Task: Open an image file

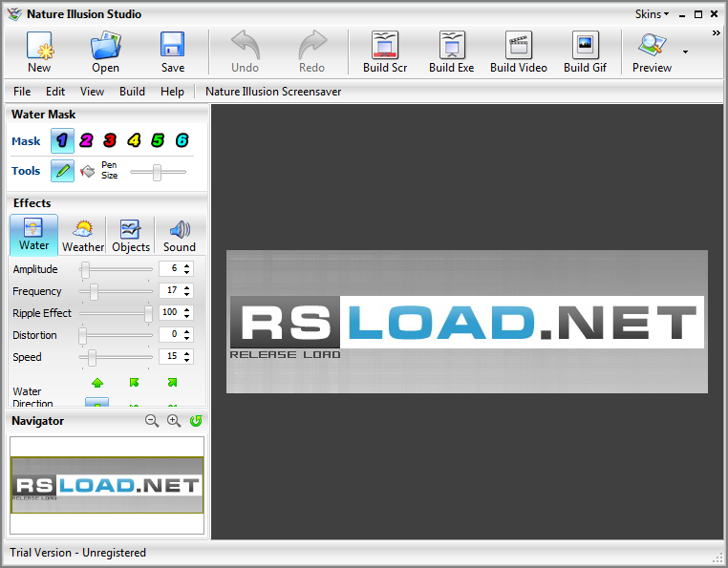Action: click(105, 52)
